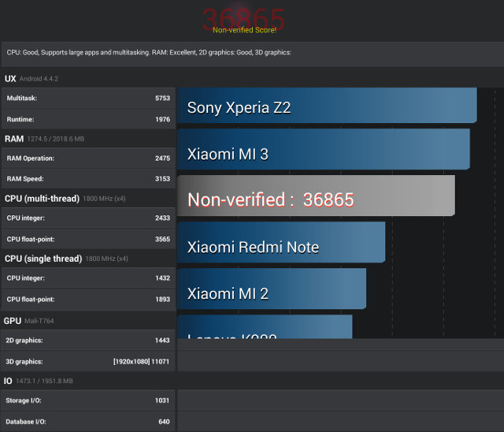Image resolution: width=504 pixels, height=432 pixels.
Task: Click the Multitask: 5753 row
Action: pyautogui.click(x=88, y=98)
